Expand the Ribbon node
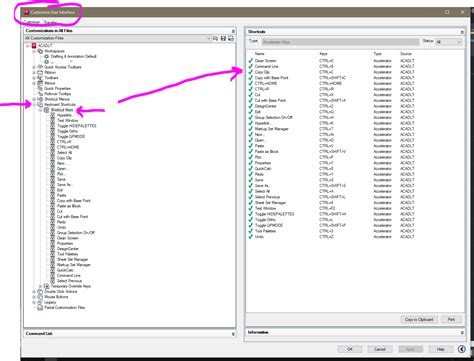Image resolution: width=474 pixels, height=361 pixels. [34, 72]
